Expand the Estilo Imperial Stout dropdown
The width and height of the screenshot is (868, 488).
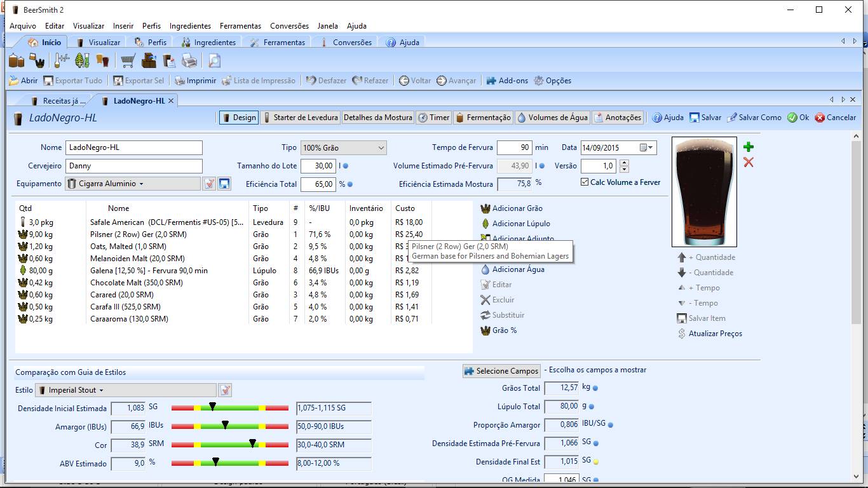click(126, 390)
